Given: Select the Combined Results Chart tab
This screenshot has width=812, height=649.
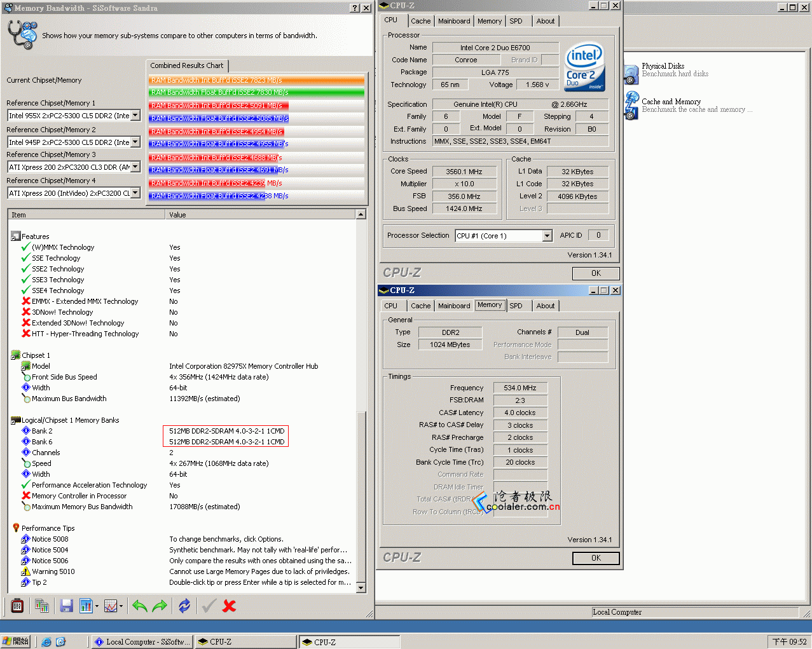Looking at the screenshot, I should (x=187, y=65).
